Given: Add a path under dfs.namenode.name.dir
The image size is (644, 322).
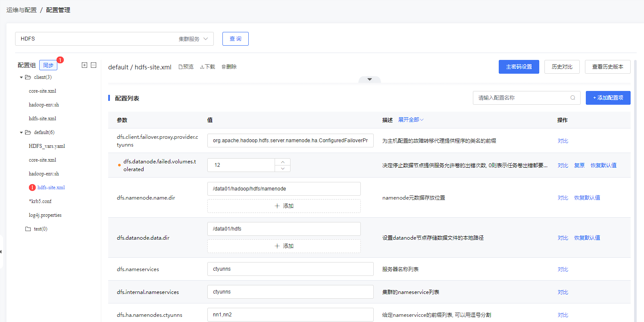Looking at the screenshot, I should 284,206.
